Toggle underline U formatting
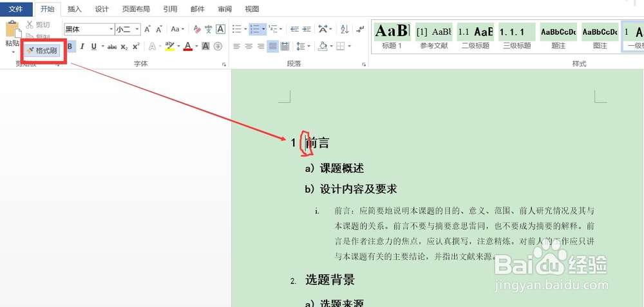Screen dimensions: 644x307 pos(94,46)
